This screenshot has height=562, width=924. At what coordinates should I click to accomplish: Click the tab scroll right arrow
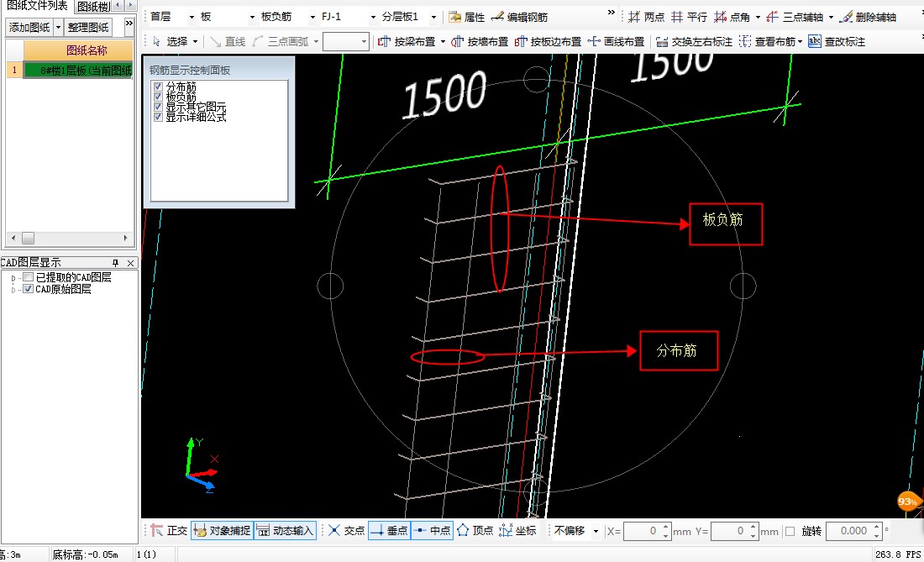[130, 5]
